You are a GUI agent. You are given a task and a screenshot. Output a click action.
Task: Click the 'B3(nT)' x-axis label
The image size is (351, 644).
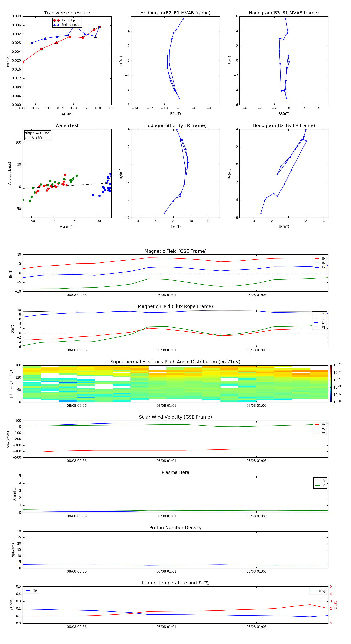point(284,114)
